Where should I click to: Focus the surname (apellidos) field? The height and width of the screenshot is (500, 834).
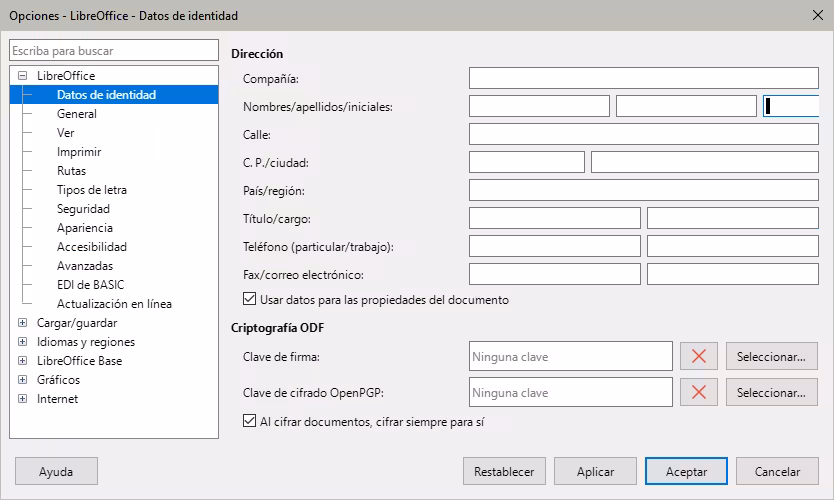pos(686,106)
